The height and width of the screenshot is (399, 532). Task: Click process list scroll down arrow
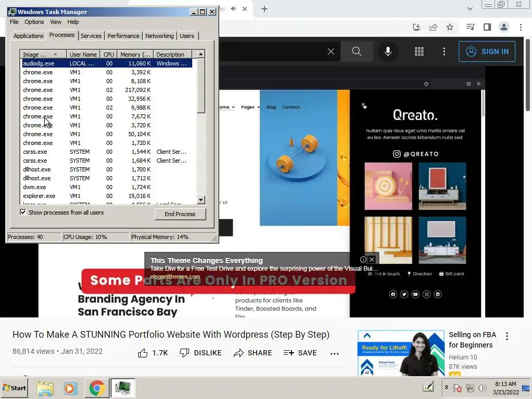click(201, 200)
